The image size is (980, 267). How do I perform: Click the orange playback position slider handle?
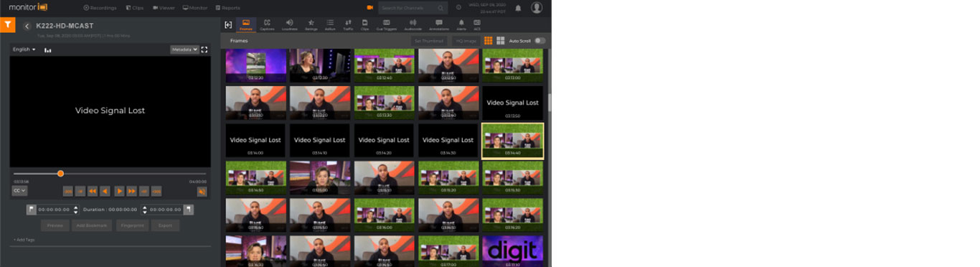60,173
